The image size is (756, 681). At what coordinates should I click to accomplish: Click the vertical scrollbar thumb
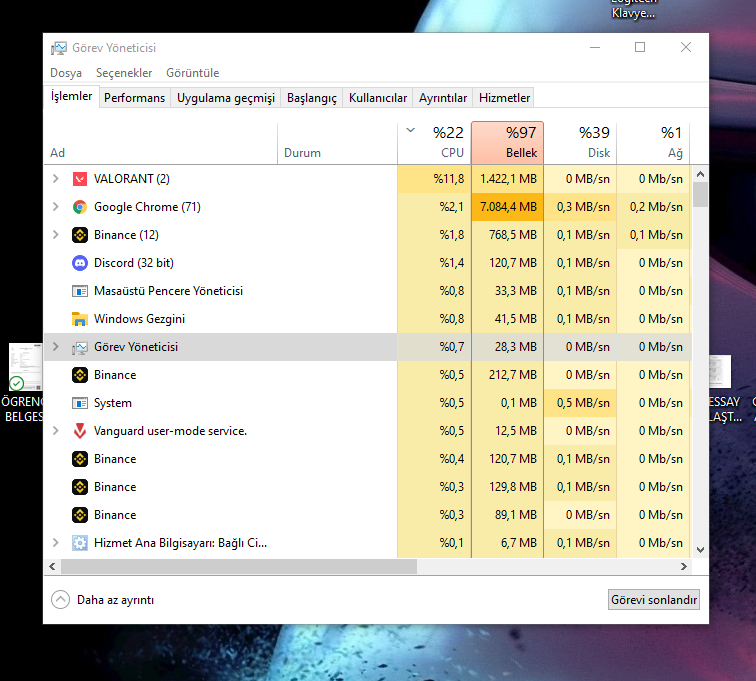tap(701, 194)
